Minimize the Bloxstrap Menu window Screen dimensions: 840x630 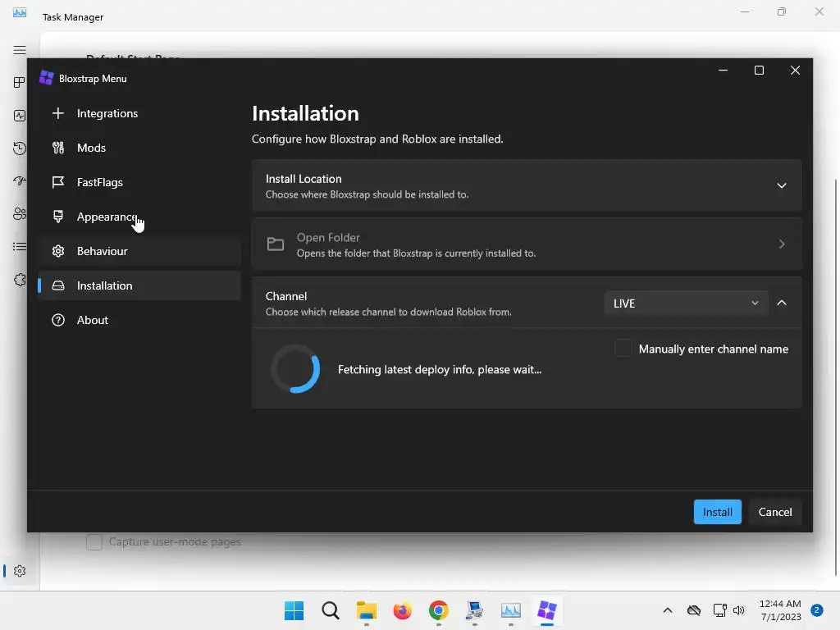(x=723, y=71)
